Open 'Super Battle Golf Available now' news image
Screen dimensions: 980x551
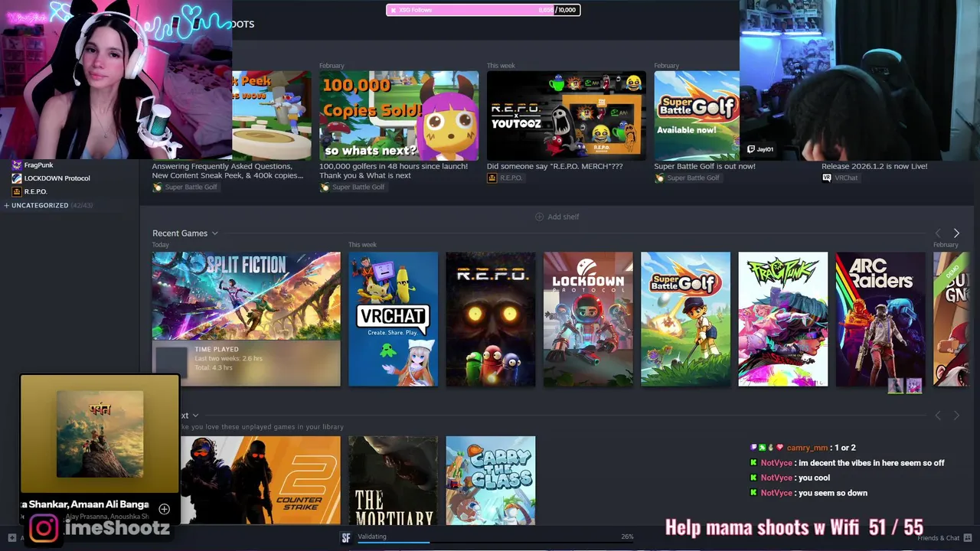coord(697,116)
